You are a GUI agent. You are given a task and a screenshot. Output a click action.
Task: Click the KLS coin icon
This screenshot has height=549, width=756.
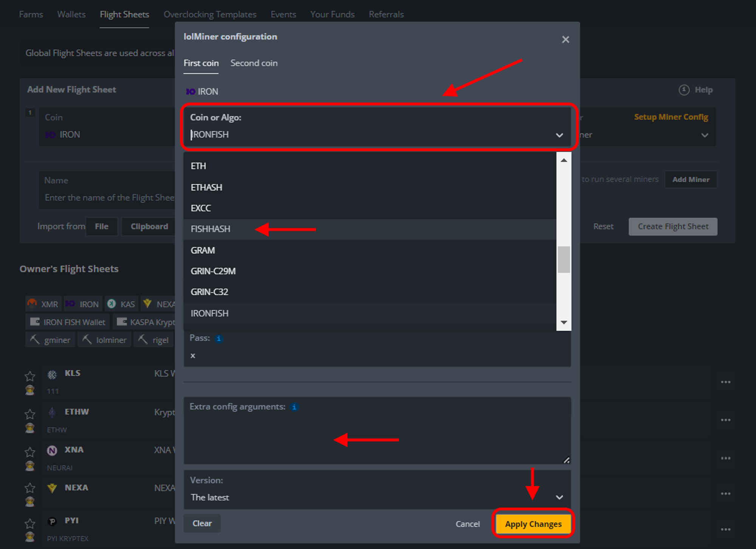click(x=52, y=374)
